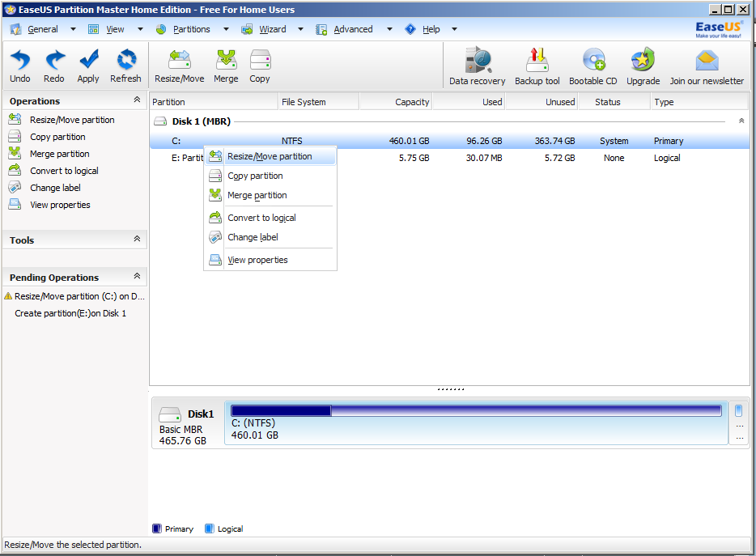Open the Wizard menu
This screenshot has width=756, height=556.
pyautogui.click(x=273, y=29)
